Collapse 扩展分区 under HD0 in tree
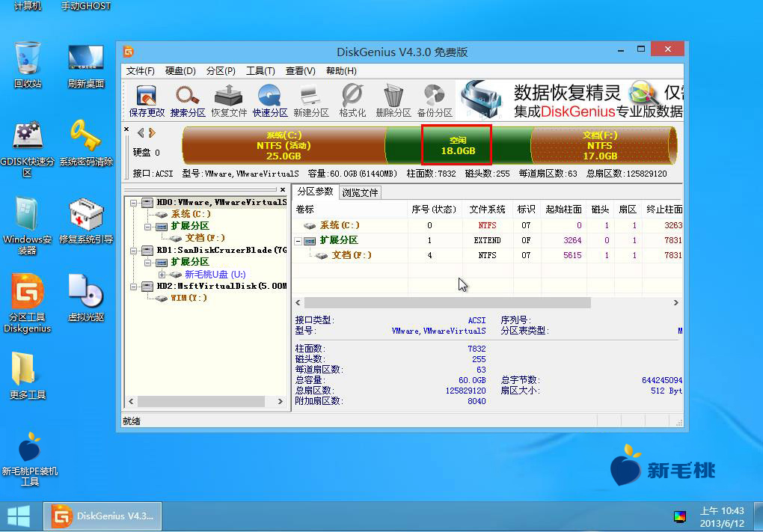Image resolution: width=763 pixels, height=532 pixels. tap(147, 227)
